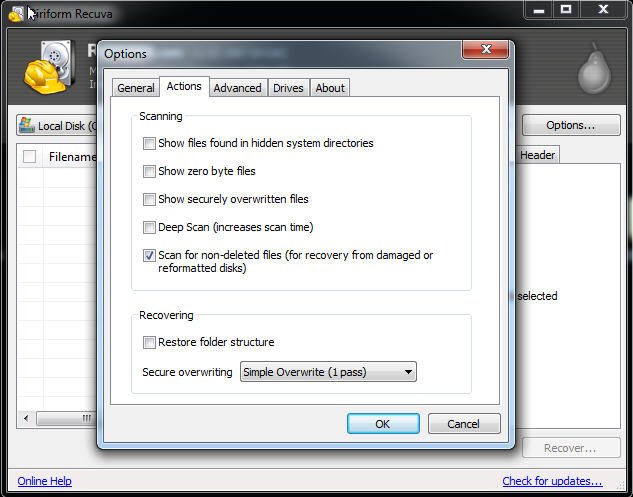Click the horizontal scrollbar left arrow
This screenshot has width=633, height=497.
pyautogui.click(x=26, y=418)
